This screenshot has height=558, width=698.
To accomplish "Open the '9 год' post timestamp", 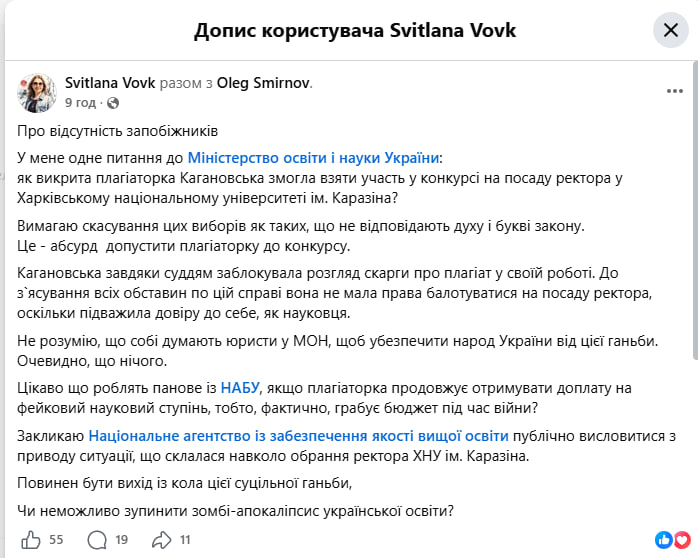I will coord(80,103).
